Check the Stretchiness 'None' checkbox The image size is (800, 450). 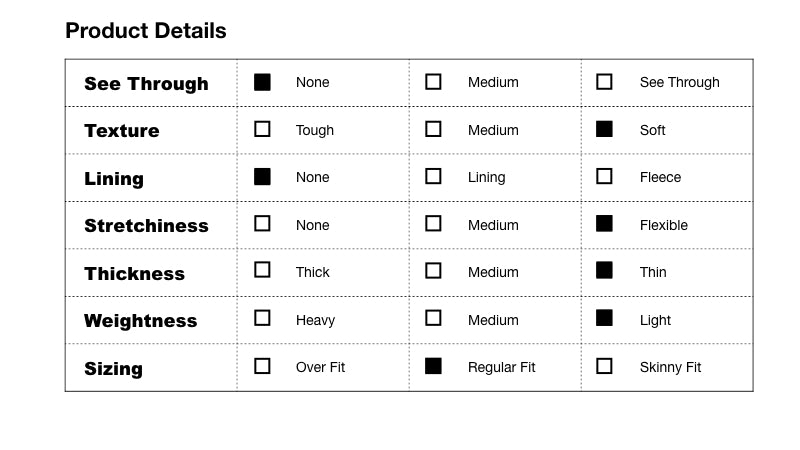click(x=262, y=224)
